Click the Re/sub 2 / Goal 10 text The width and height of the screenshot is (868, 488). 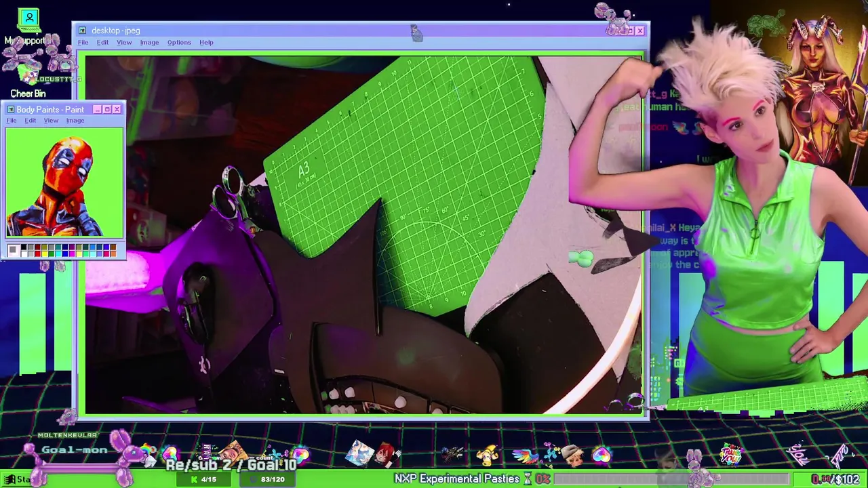[x=231, y=465]
